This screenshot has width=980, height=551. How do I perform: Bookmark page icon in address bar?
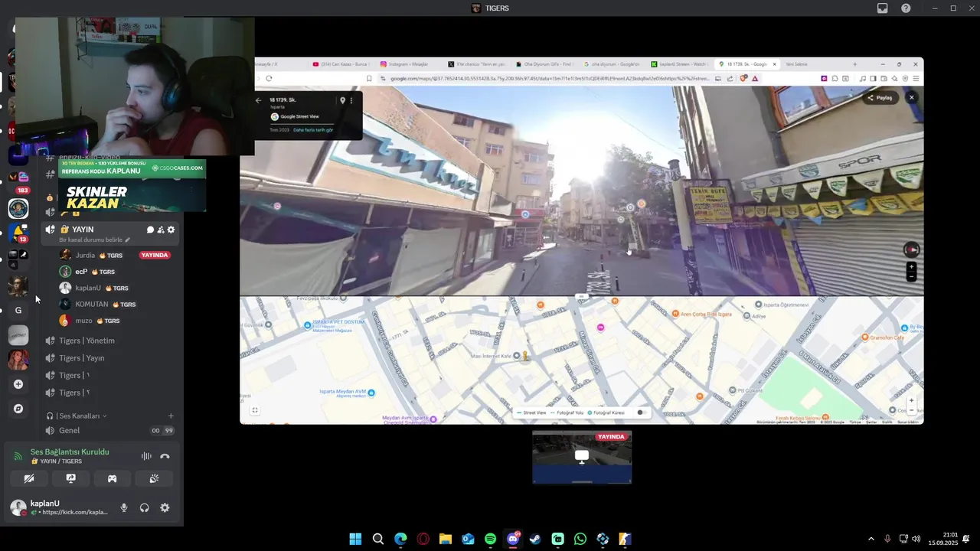[368, 78]
